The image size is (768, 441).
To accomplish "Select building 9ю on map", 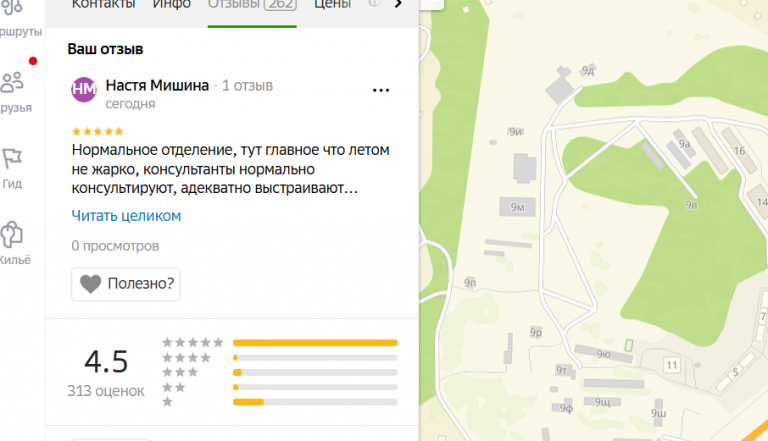I will (603, 354).
